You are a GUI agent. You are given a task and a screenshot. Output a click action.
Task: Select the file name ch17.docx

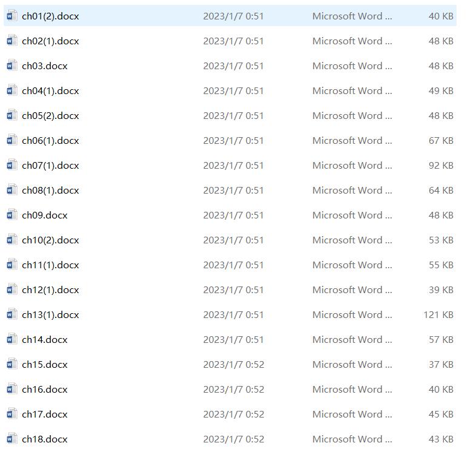pyautogui.click(x=45, y=415)
